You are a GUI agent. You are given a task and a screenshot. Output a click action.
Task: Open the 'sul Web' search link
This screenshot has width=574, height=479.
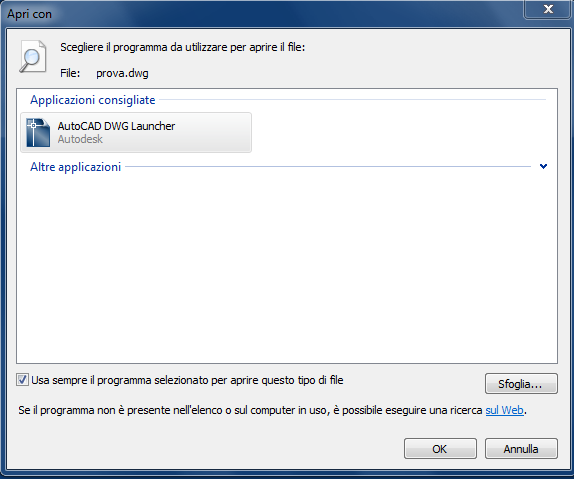tap(504, 410)
